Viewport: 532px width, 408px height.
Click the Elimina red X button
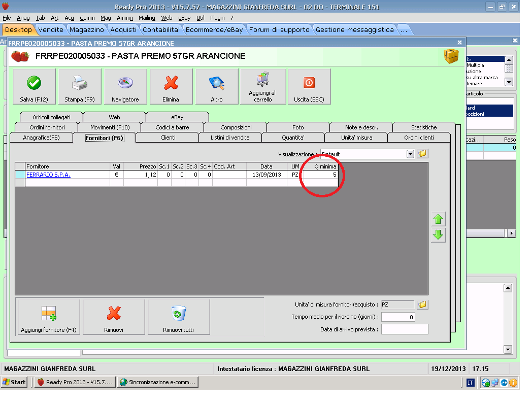pos(171,86)
